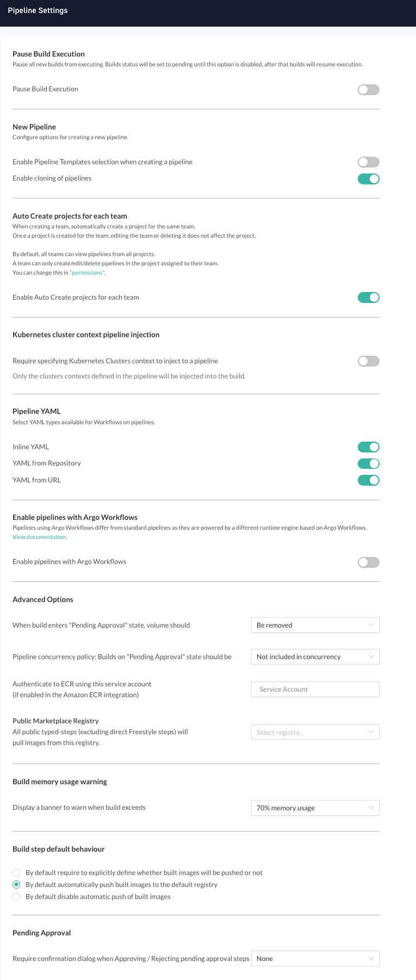The width and height of the screenshot is (416, 980).
Task: Expand the 70% memory usage dropdown
Action: point(315,808)
